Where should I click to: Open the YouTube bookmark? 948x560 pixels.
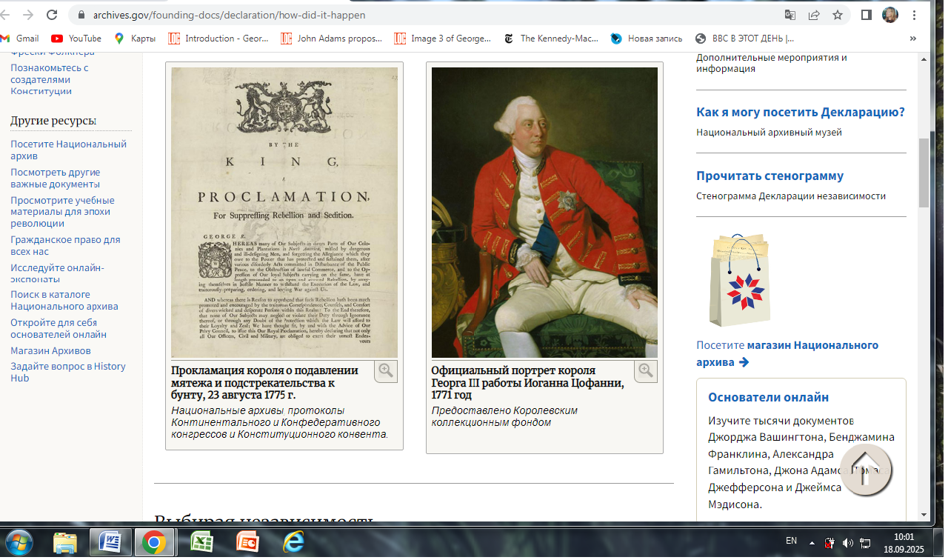(76, 39)
